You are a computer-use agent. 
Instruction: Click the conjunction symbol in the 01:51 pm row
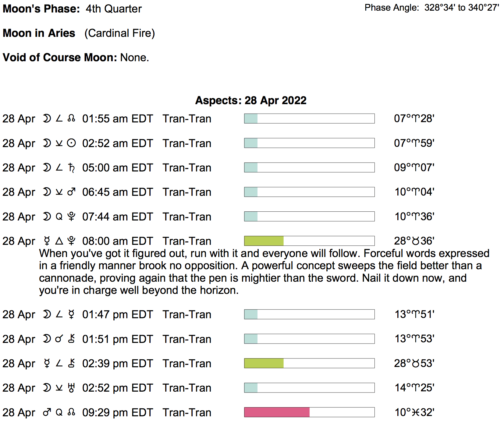click(59, 339)
